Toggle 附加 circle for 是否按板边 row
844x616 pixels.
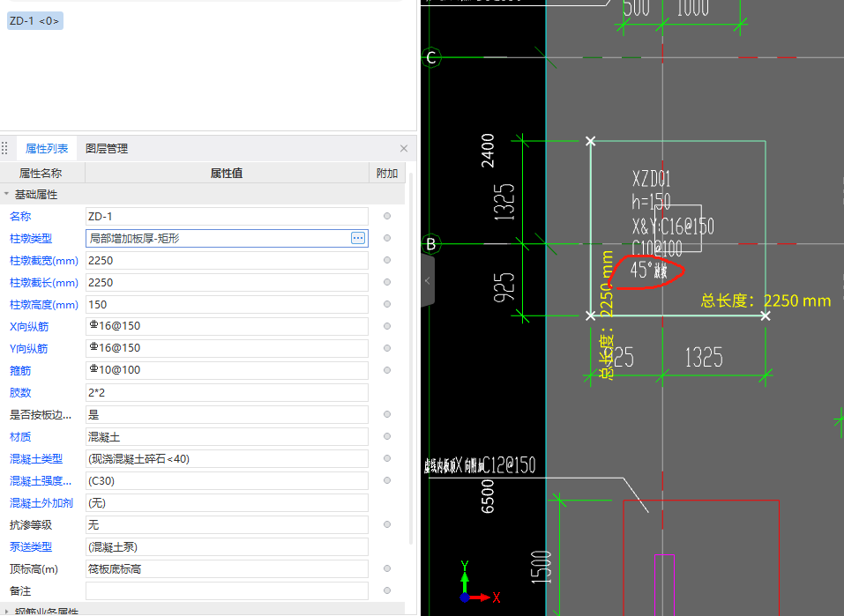point(387,414)
